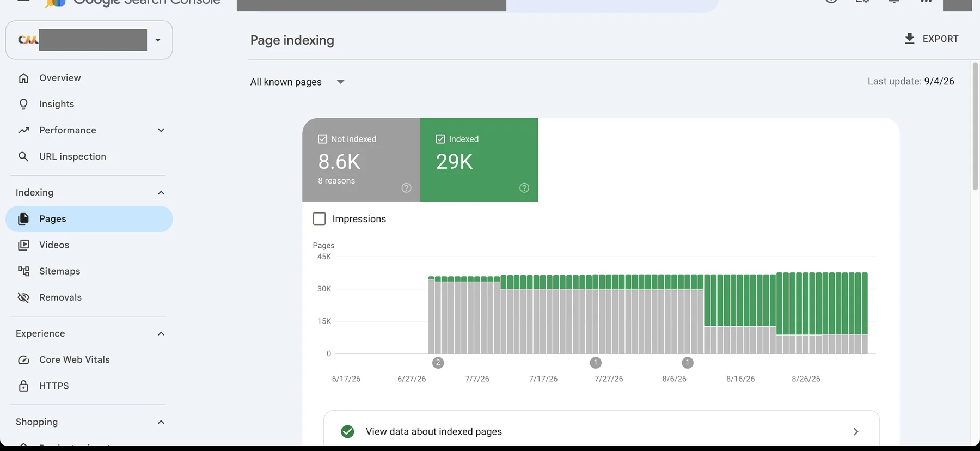This screenshot has height=451, width=980.
Task: Open the property selector dropdown arrow
Action: [x=158, y=40]
